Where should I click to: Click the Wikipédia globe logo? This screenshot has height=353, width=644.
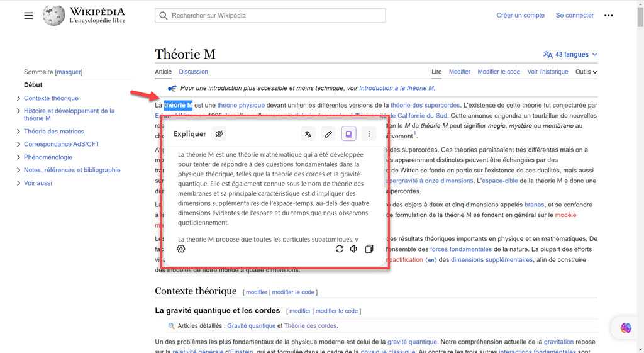click(54, 15)
